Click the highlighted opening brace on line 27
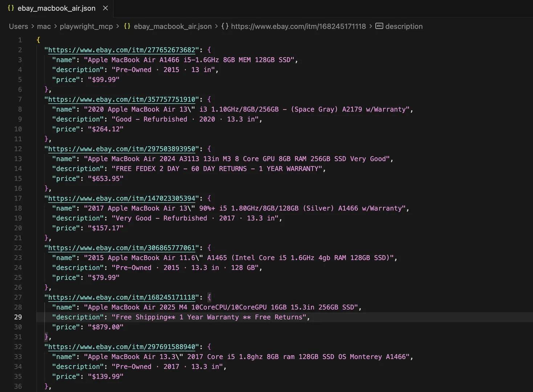 (x=209, y=297)
